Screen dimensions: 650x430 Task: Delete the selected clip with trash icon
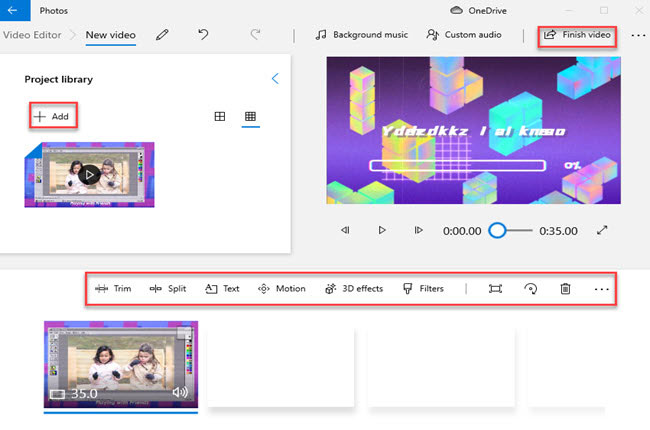click(565, 289)
